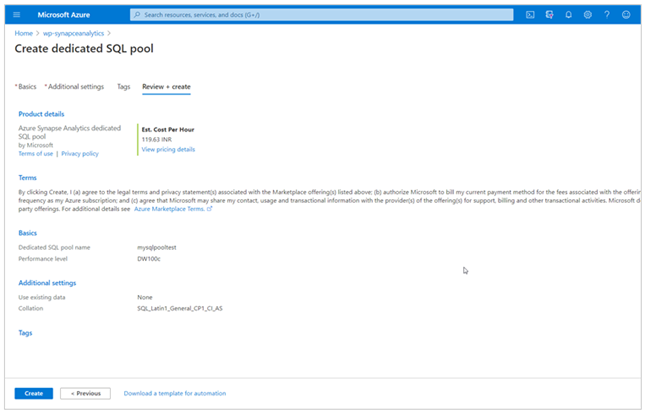645x414 pixels.
Task: Click the Previous button
Action: click(x=85, y=393)
